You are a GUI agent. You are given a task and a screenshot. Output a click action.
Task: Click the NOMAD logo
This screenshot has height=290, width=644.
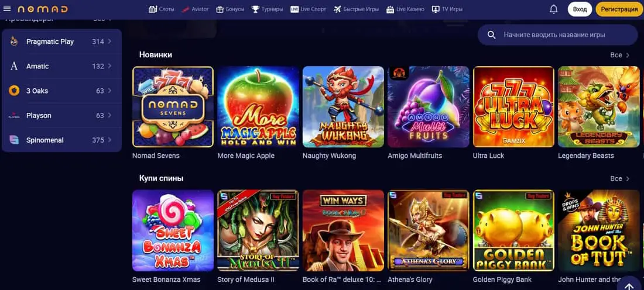point(43,9)
